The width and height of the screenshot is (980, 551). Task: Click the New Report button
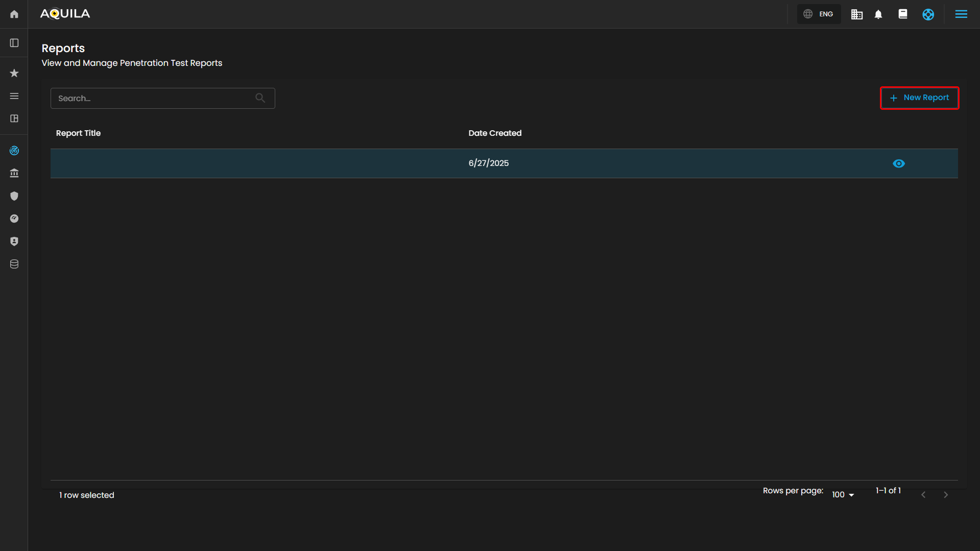tap(919, 98)
